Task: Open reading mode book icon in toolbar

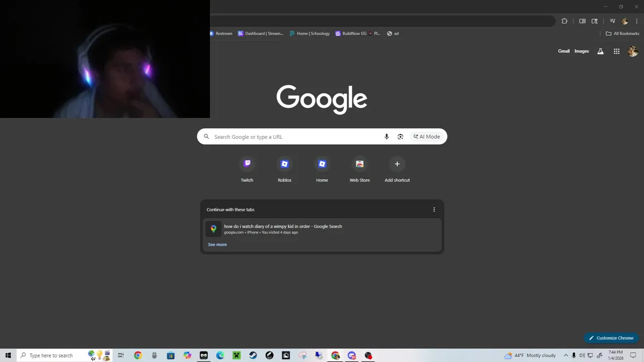Action: point(582,21)
